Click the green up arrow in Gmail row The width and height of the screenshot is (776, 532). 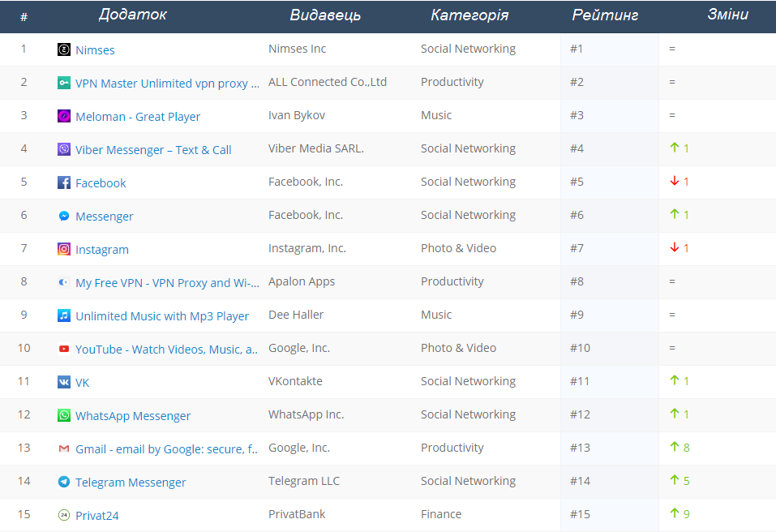[674, 446]
